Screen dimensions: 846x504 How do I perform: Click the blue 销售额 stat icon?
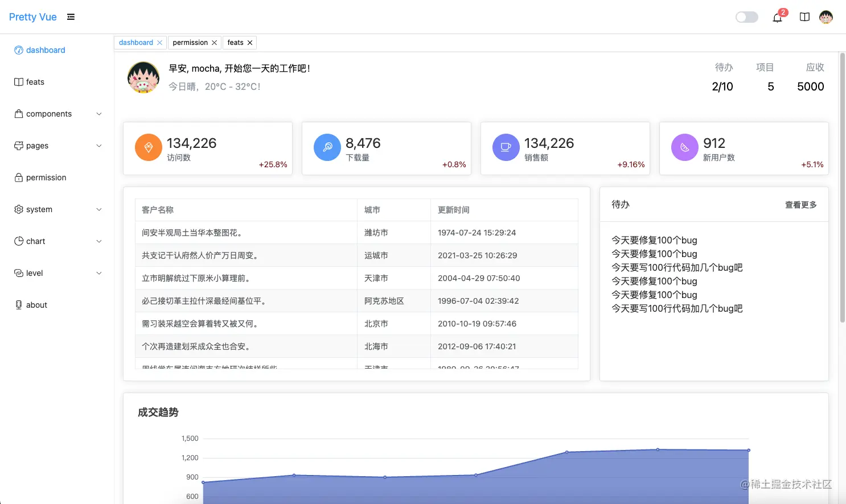click(506, 147)
